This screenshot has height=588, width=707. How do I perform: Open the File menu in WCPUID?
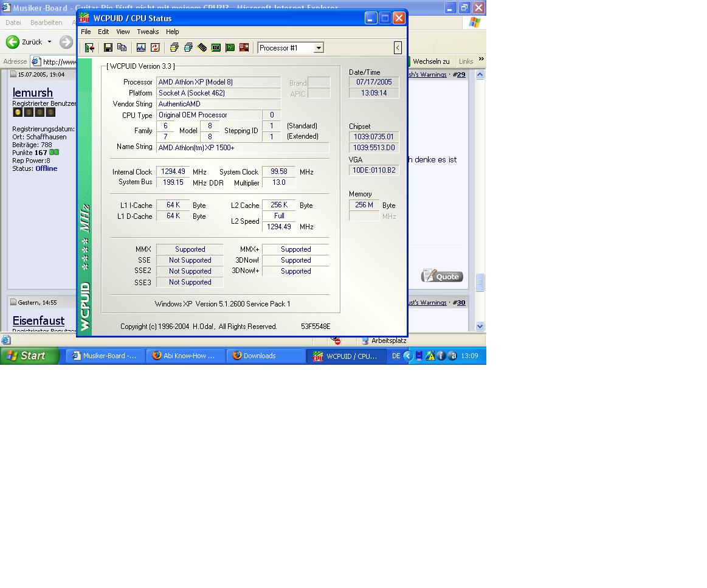tap(86, 32)
